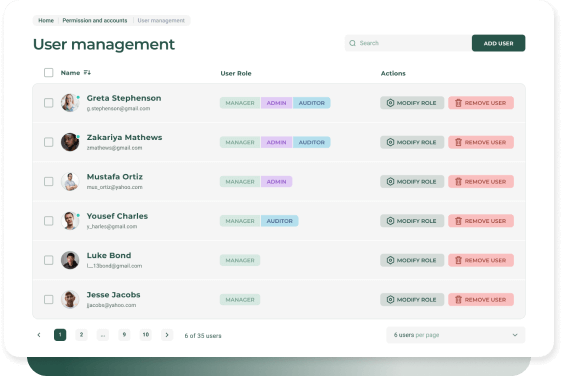Click Jesse Jacobs' MANAGER role tag
Image resolution: width=562 pixels, height=376 pixels.
coord(240,299)
